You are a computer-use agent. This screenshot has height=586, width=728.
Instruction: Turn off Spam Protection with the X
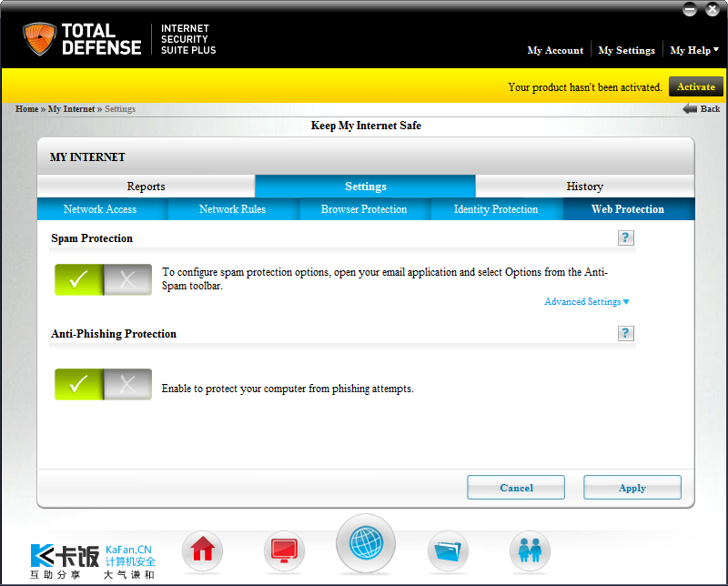[127, 279]
